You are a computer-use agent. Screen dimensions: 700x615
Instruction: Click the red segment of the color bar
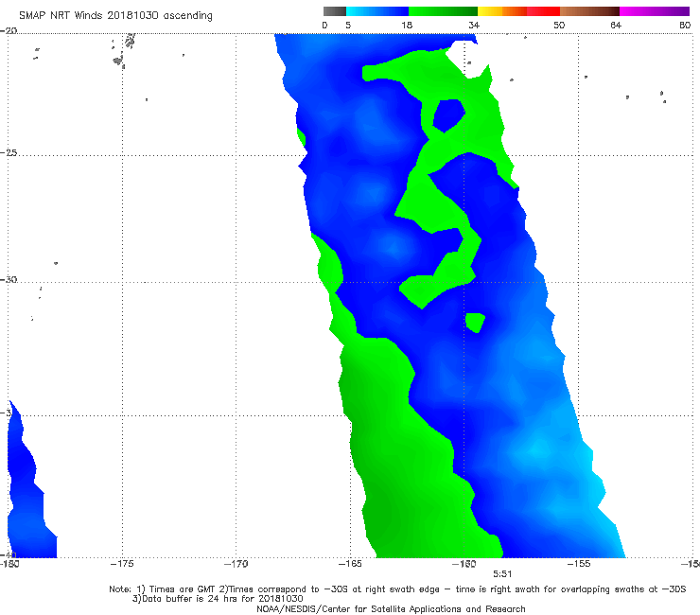tap(543, 11)
